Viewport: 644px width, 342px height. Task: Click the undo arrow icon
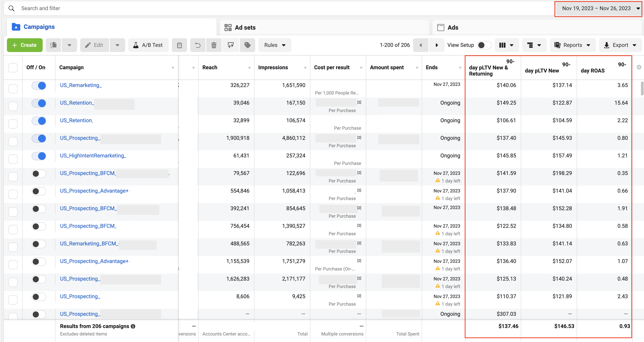point(198,45)
